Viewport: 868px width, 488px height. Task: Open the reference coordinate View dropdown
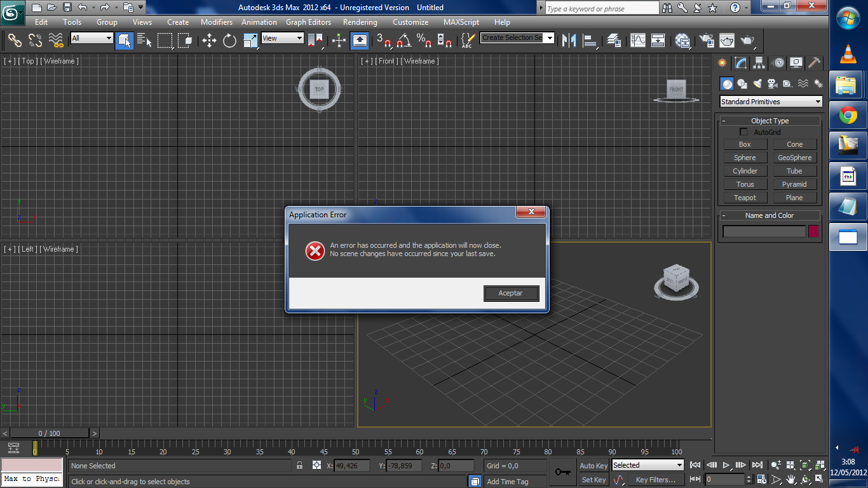click(283, 38)
